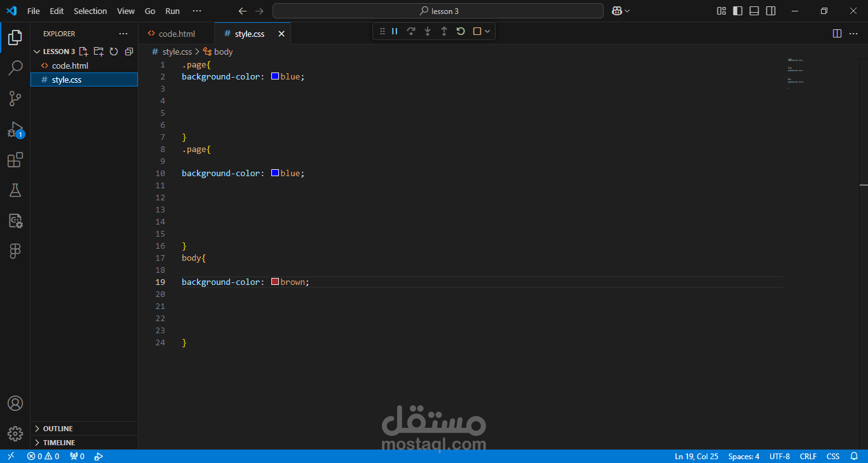Refresh the Explorer file list

(114, 52)
